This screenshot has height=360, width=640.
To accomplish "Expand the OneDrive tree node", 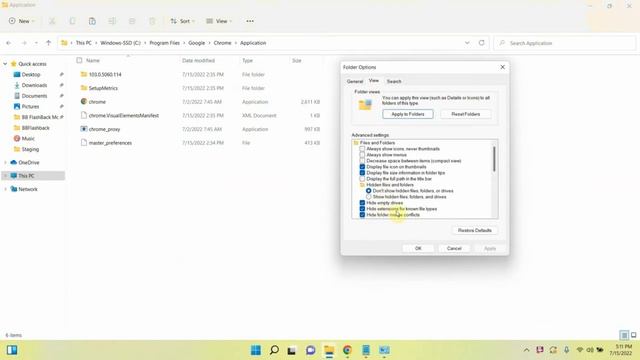I will coord(5,162).
